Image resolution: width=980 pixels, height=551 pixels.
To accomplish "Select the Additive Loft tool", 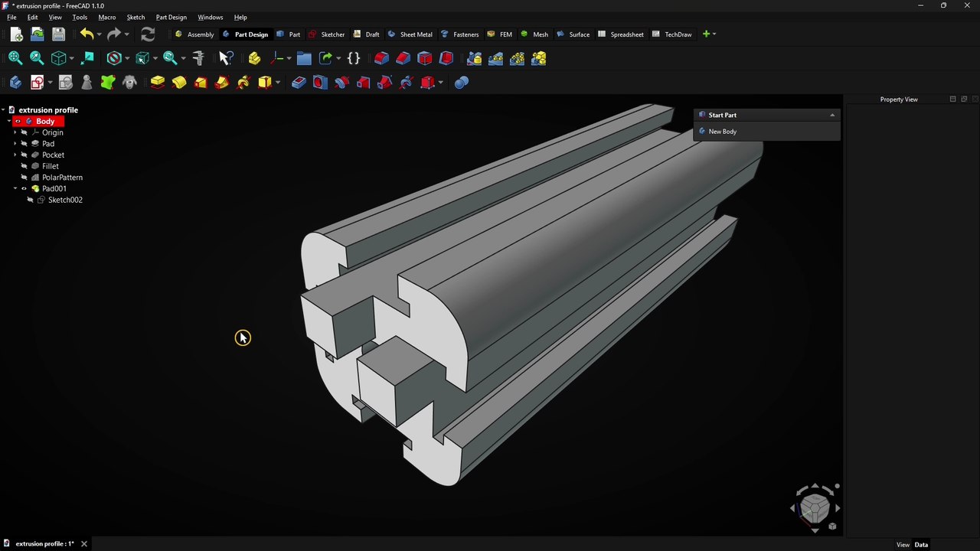I will pyautogui.click(x=201, y=83).
